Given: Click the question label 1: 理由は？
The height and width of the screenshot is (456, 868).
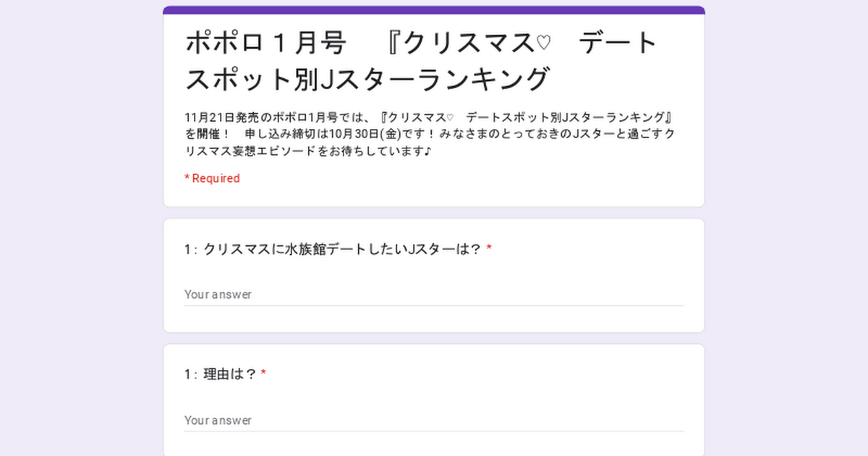Looking at the screenshot, I should pyautogui.click(x=221, y=374).
